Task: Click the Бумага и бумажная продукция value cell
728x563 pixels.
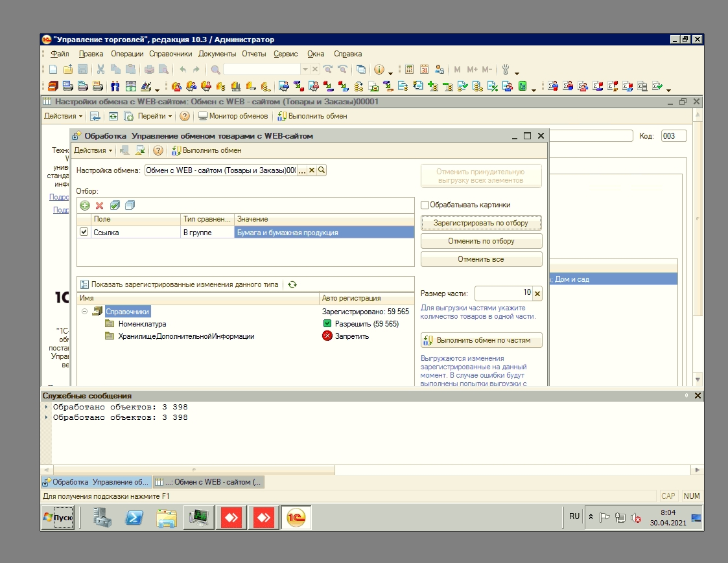Action: [324, 232]
